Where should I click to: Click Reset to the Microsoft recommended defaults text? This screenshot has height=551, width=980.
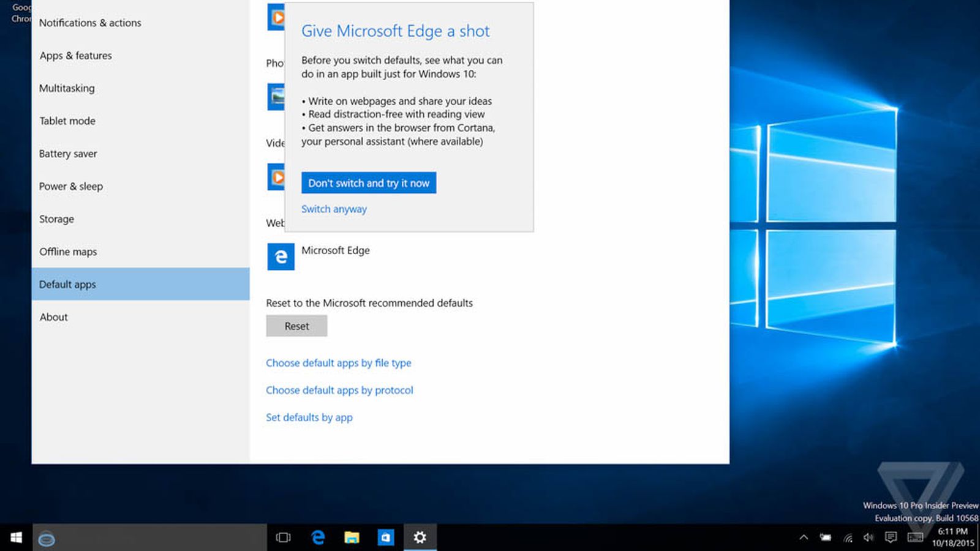click(369, 303)
